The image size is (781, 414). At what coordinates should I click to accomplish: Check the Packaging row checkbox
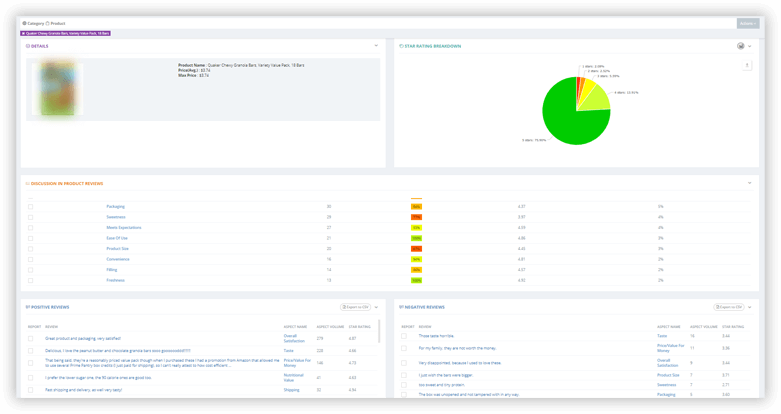pyautogui.click(x=30, y=207)
